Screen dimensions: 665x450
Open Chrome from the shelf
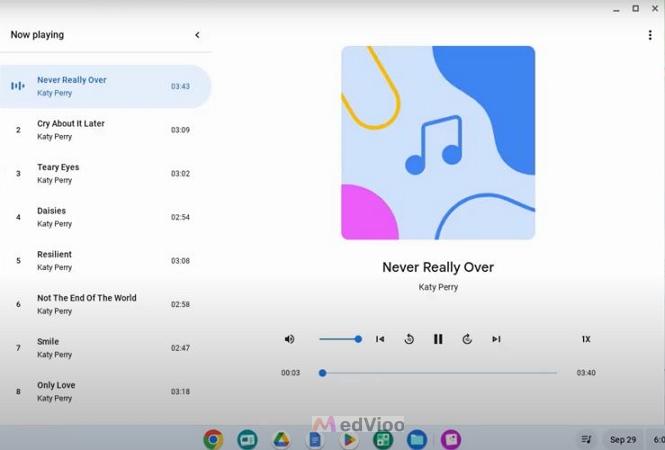213,439
